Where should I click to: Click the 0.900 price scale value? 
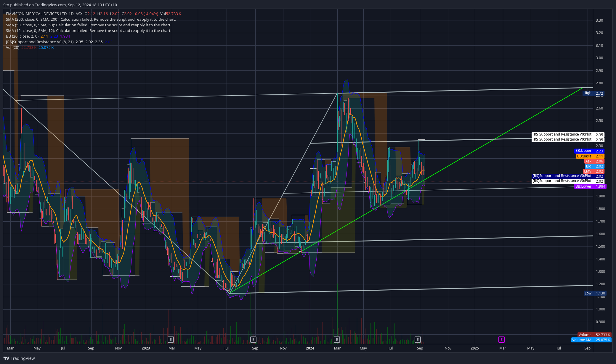tap(600, 322)
